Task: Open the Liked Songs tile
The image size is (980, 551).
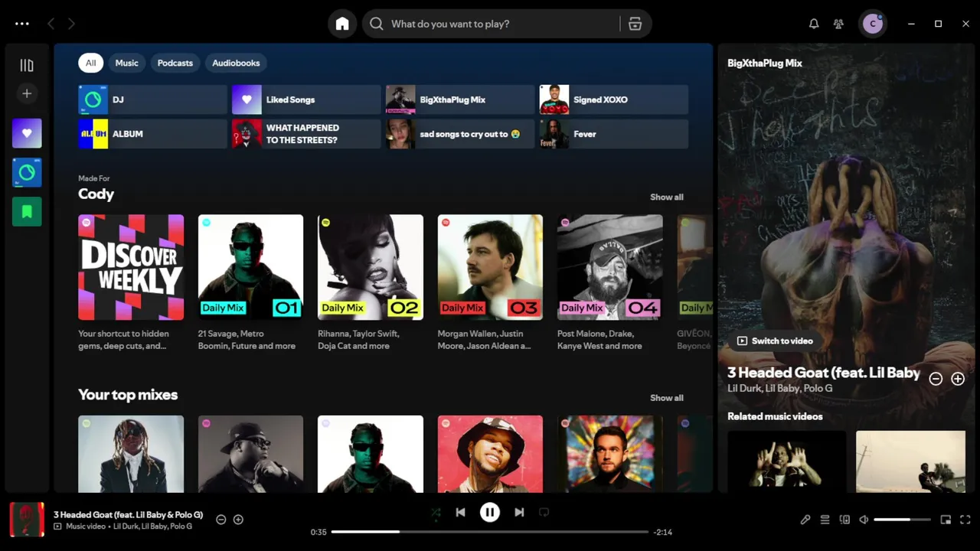Action: tap(306, 99)
